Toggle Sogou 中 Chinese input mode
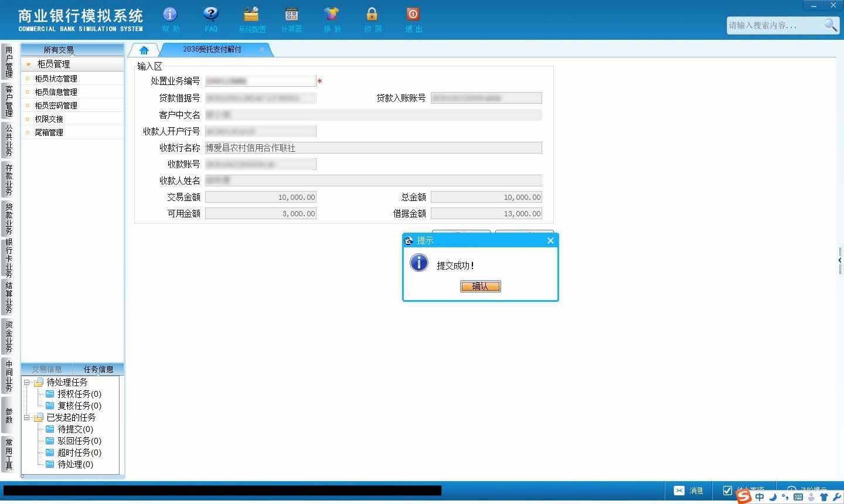The height and width of the screenshot is (504, 844). pos(760,496)
